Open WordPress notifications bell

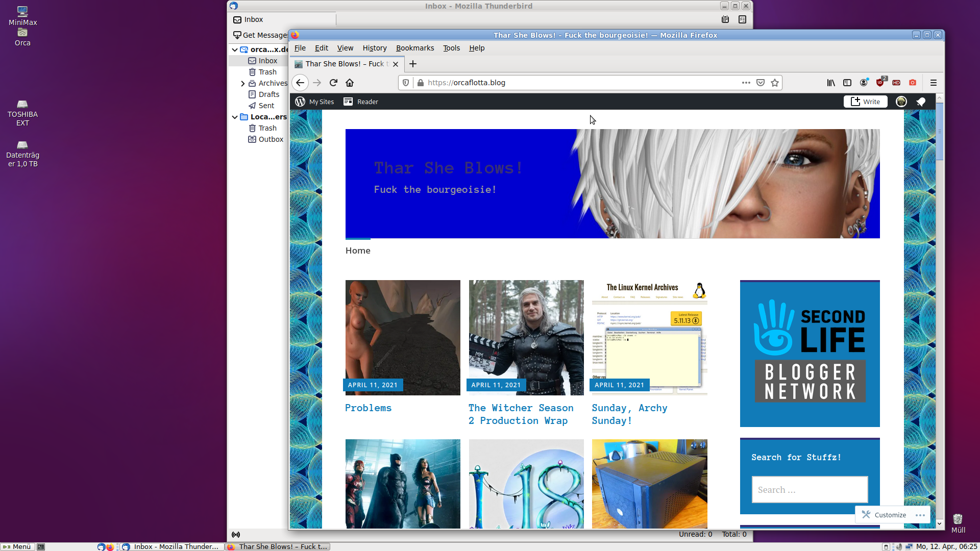pyautogui.click(x=921, y=102)
